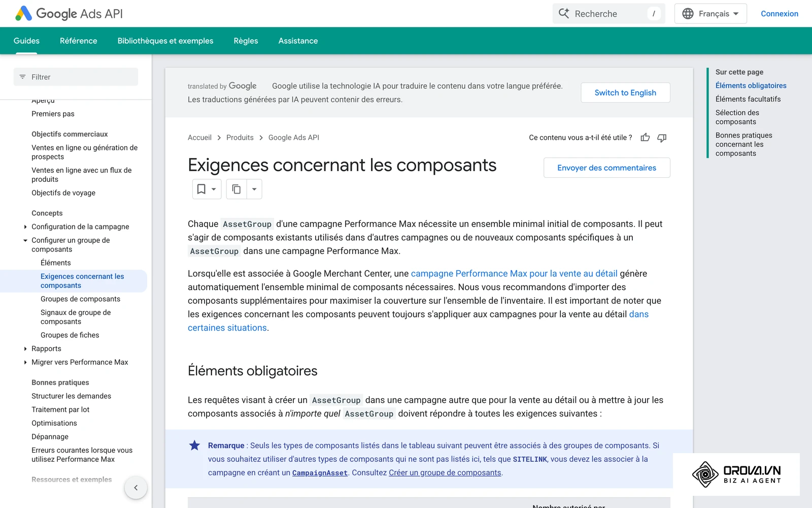Click the thumbs-up helpful icon
This screenshot has height=508, width=812.
(x=645, y=138)
